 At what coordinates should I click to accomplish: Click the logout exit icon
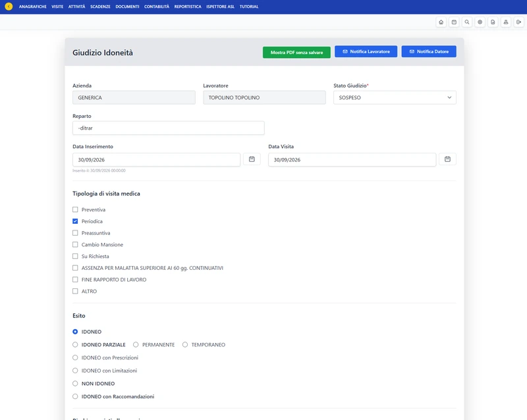click(x=518, y=22)
